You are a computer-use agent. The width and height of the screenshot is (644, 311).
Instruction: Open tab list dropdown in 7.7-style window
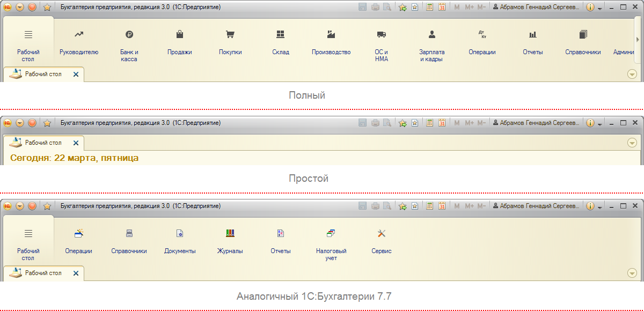632,273
